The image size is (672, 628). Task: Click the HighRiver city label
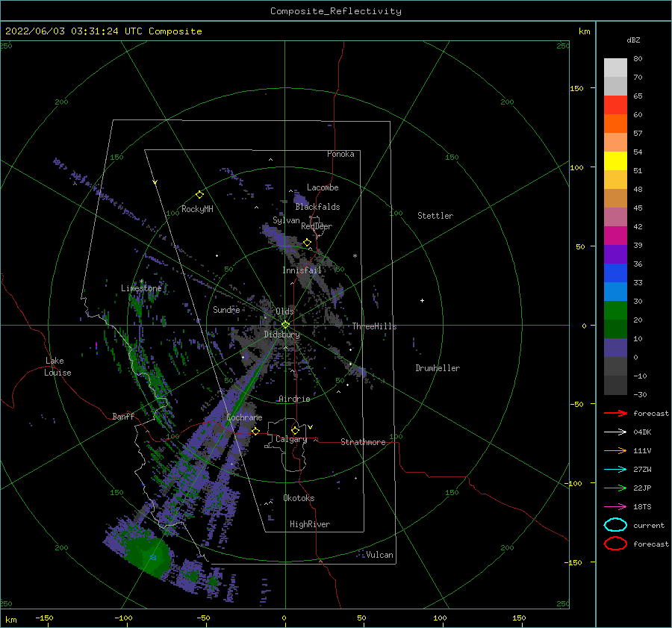click(x=310, y=524)
